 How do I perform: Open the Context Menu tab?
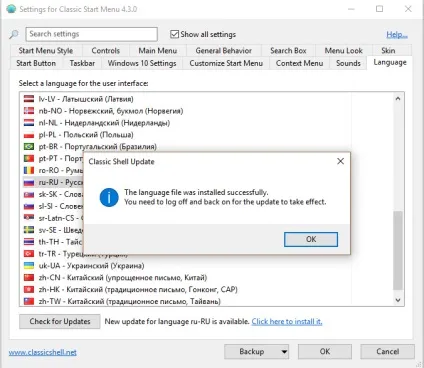tap(299, 63)
